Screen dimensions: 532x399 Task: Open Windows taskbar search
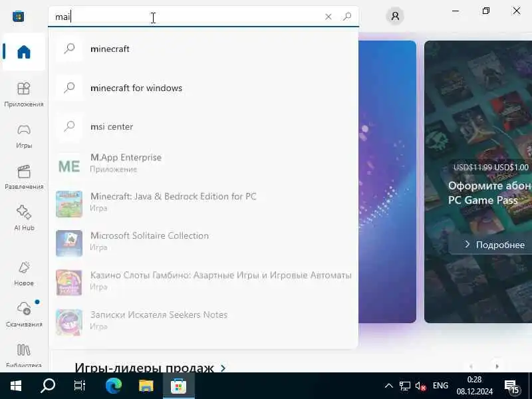47,386
